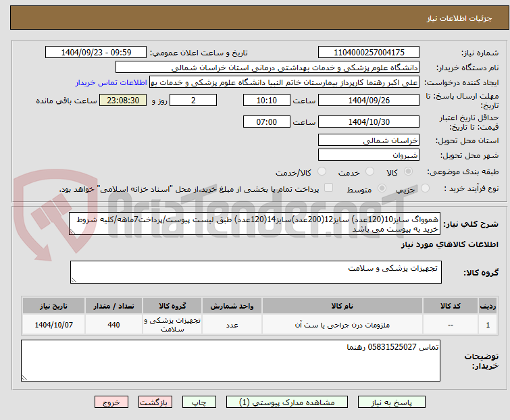The height and width of the screenshot is (420, 510).
Task: Click the تعداد / مقدار column header
Action: (x=113, y=306)
